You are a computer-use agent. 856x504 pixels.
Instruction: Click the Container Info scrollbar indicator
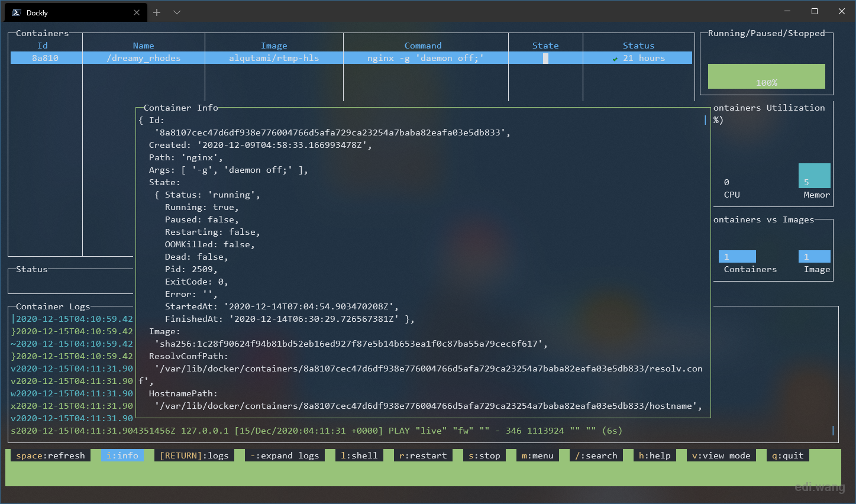click(705, 120)
